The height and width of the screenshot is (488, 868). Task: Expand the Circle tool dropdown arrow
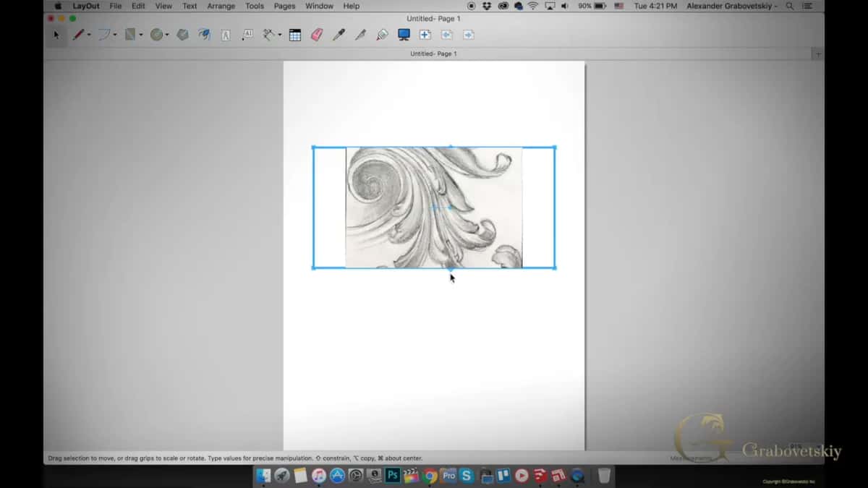click(167, 35)
